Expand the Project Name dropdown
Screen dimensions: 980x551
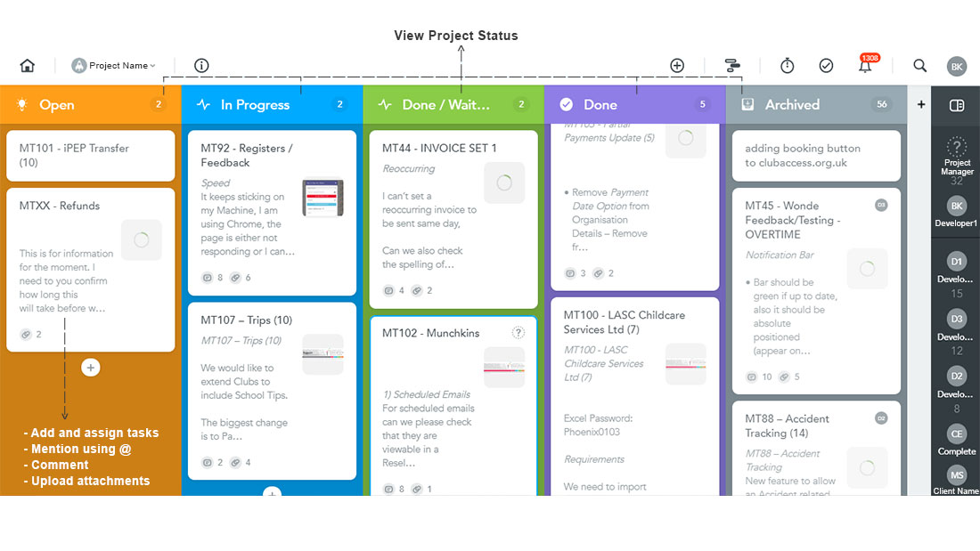(114, 66)
